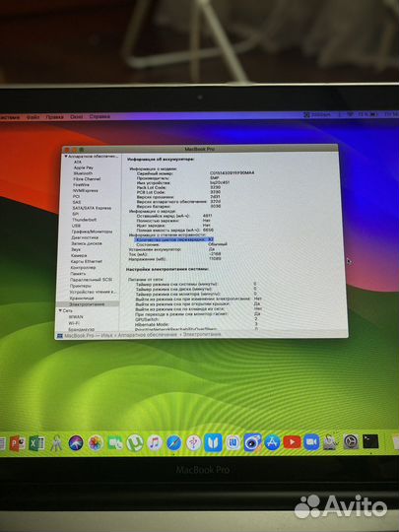Select Параллельный SCSI in the sidebar
The height and width of the screenshot is (532, 399).
point(91,280)
